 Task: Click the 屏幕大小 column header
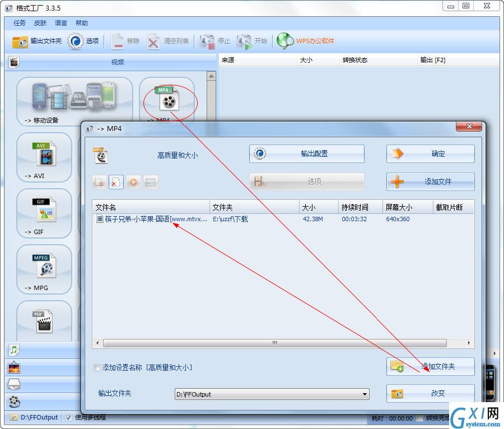click(x=408, y=207)
